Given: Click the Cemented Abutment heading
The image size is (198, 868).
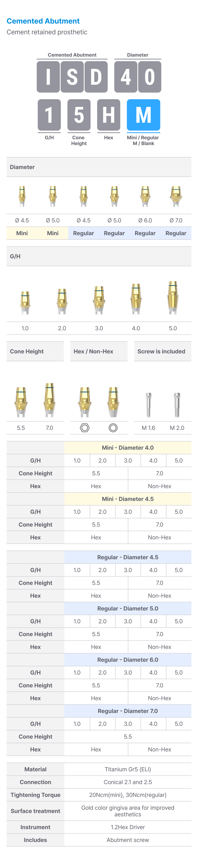Looking at the screenshot, I should [43, 21].
